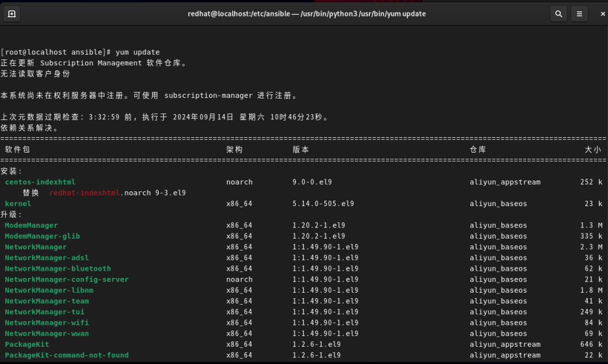Click the centos-indexhtml package name
The image size is (608, 364).
pos(40,182)
